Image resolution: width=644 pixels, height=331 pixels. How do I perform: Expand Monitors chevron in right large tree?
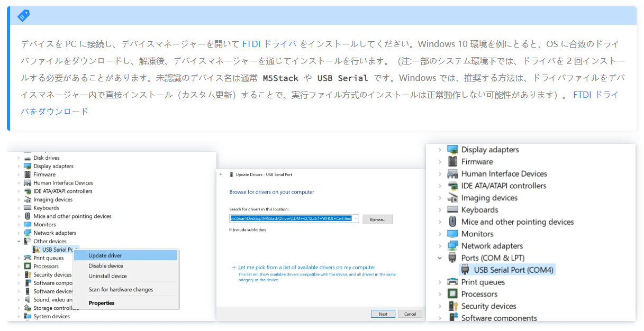(439, 234)
